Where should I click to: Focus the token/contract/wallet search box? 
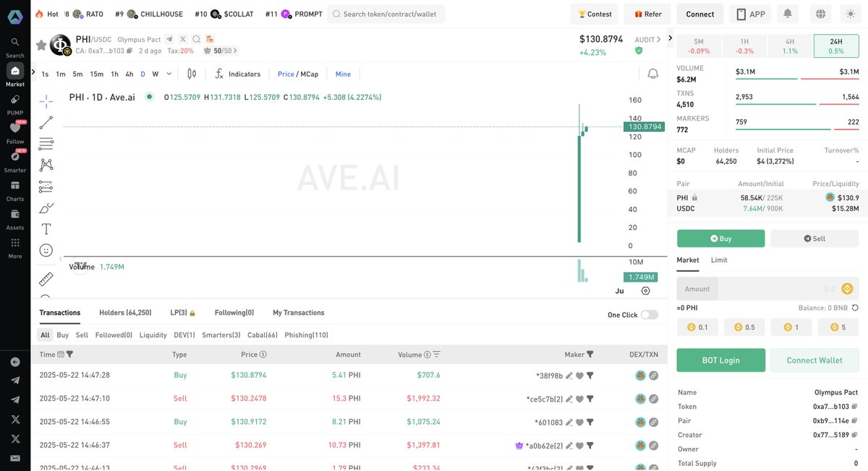386,14
